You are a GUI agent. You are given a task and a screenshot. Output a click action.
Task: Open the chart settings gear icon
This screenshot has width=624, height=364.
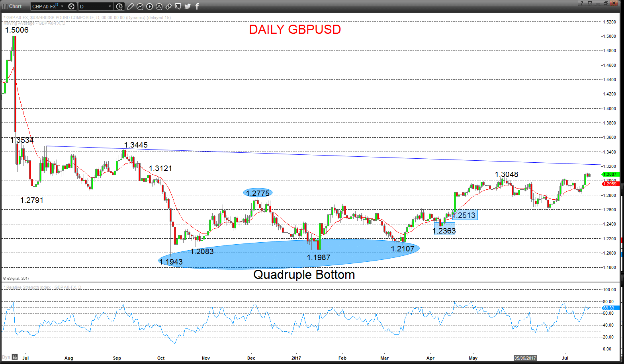coord(71,6)
